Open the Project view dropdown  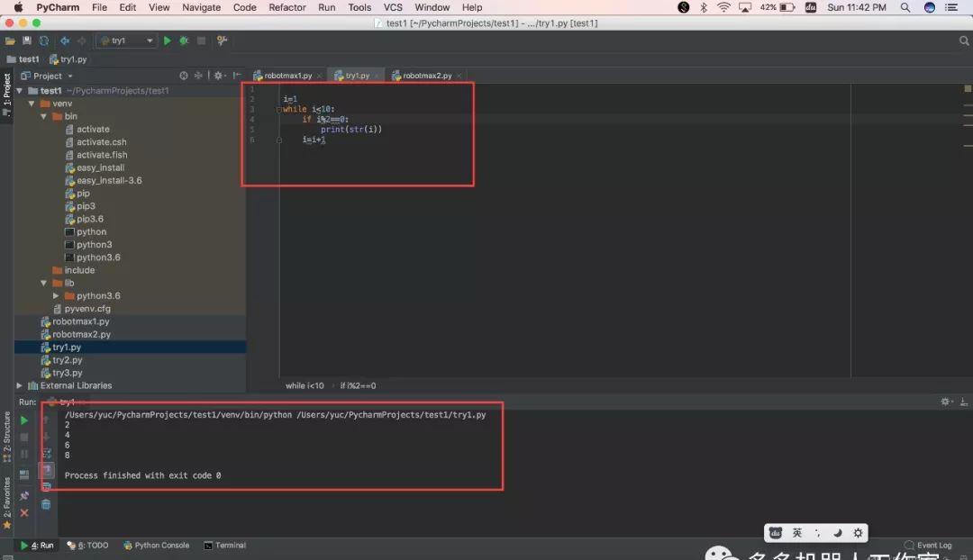tap(47, 76)
